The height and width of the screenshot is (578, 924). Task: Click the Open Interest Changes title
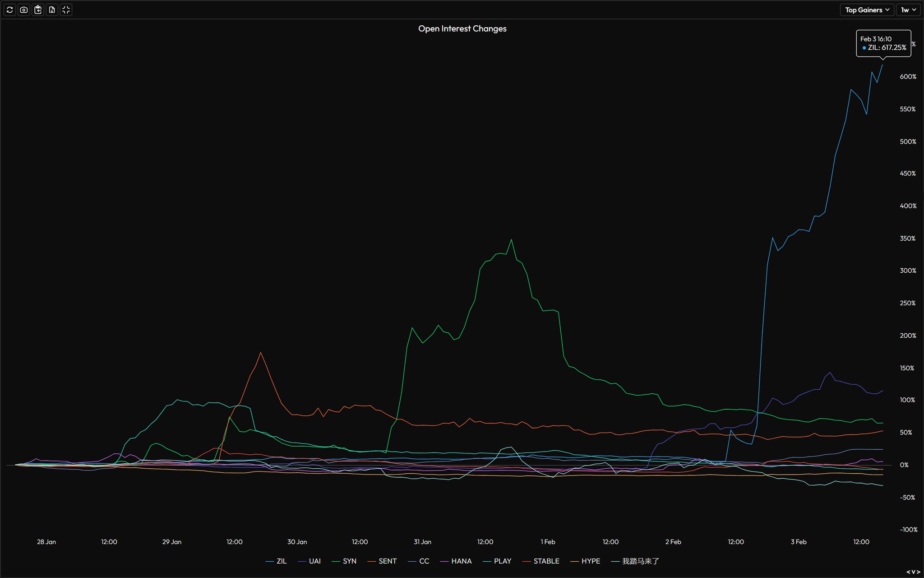(x=462, y=29)
